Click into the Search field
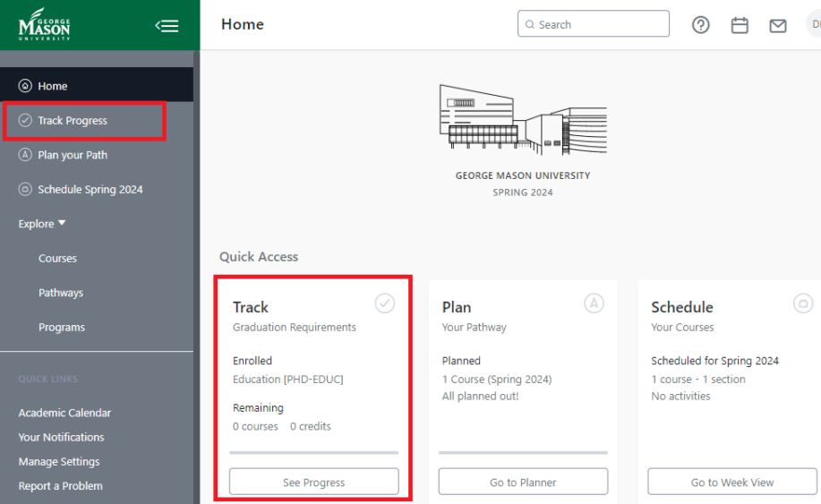This screenshot has width=821, height=504. point(600,24)
